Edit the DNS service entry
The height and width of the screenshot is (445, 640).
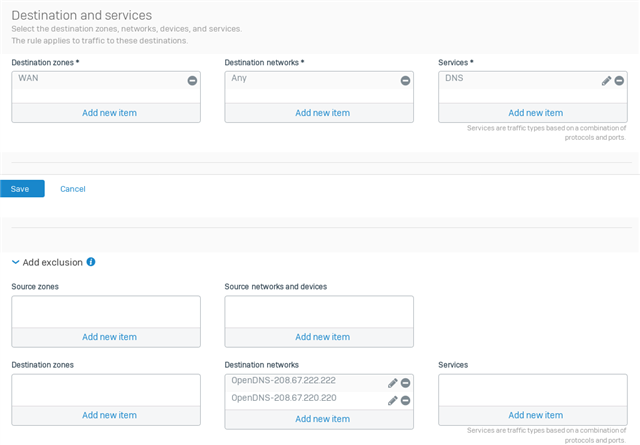606,81
